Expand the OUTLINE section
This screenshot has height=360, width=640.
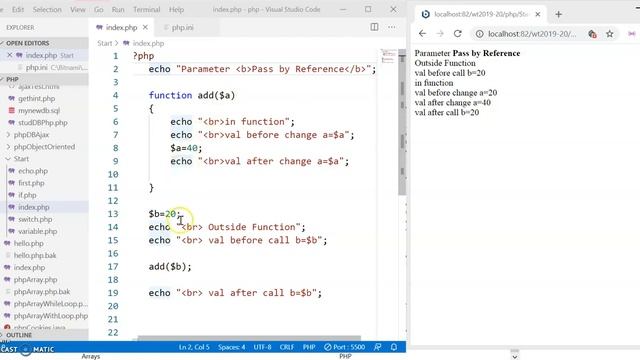tap(44, 335)
